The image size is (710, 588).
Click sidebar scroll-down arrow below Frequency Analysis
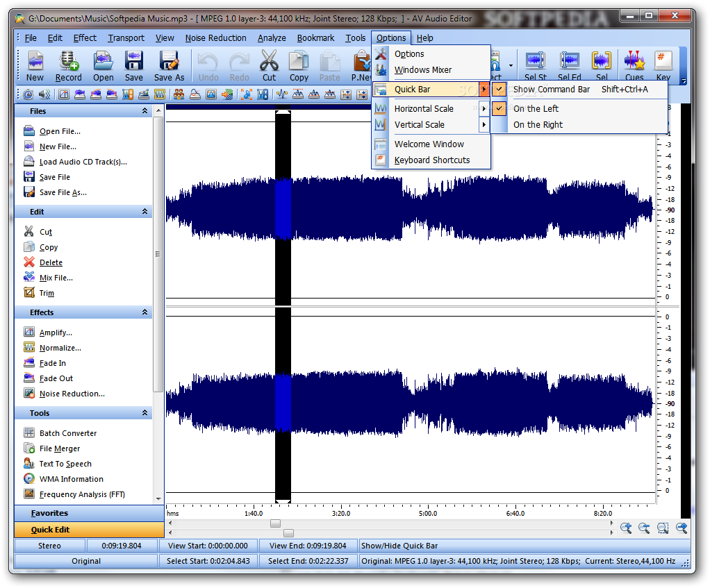coord(158,499)
